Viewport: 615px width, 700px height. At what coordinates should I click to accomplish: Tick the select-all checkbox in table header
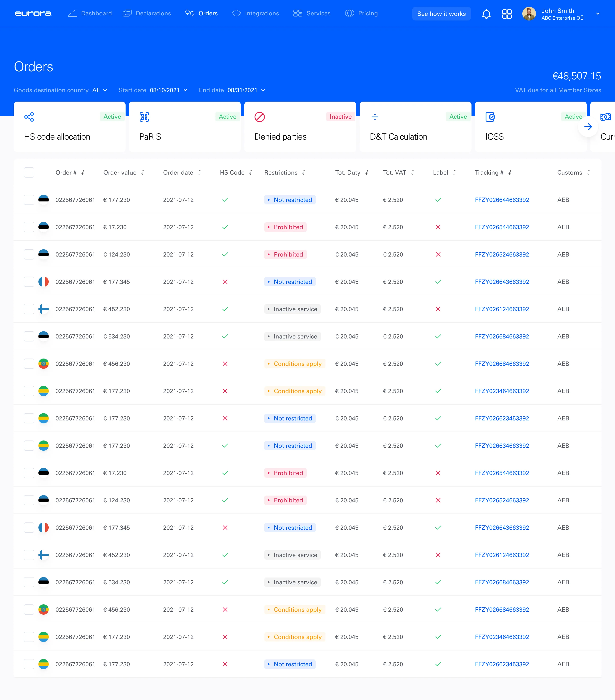tap(29, 173)
